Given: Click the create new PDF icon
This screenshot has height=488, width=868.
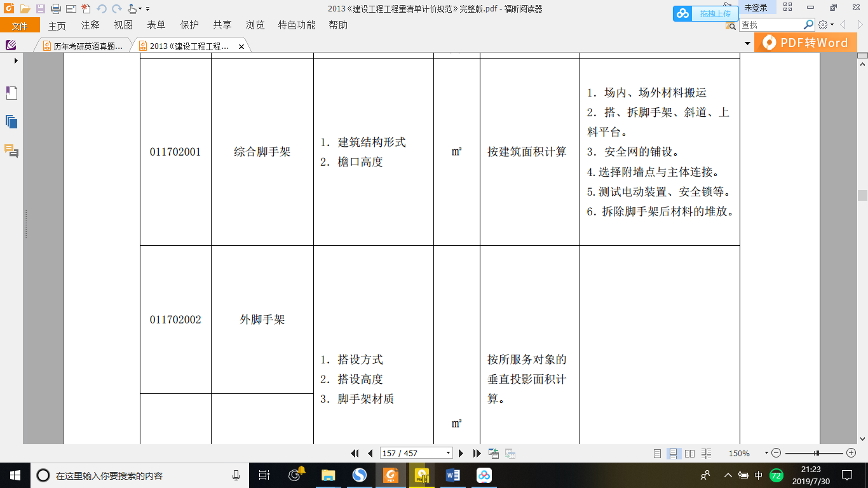Looking at the screenshot, I should 86,9.
